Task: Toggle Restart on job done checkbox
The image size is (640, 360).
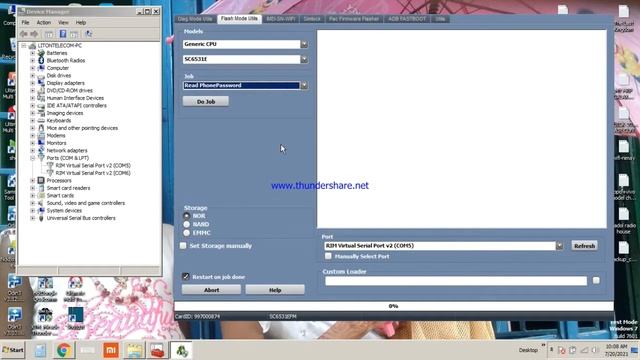Action: point(186,276)
